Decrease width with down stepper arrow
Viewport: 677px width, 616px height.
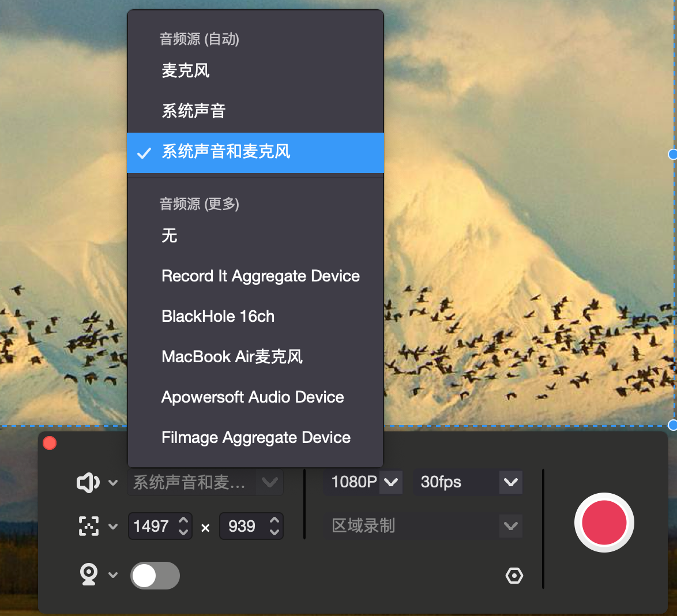183,532
